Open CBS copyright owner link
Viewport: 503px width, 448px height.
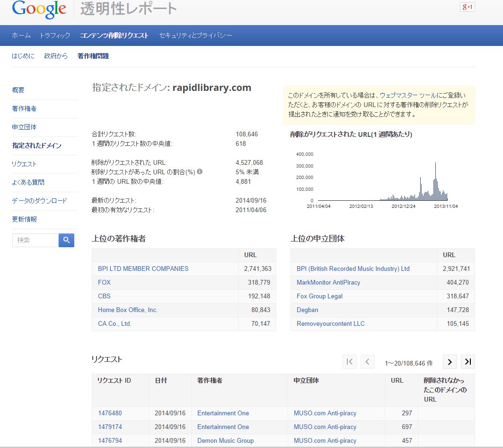104,296
